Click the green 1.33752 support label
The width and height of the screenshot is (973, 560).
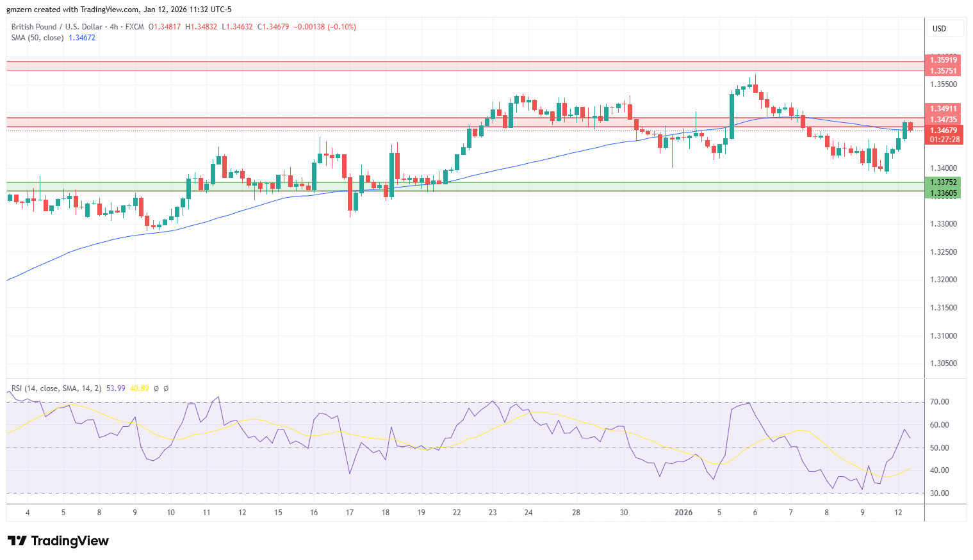tap(944, 182)
